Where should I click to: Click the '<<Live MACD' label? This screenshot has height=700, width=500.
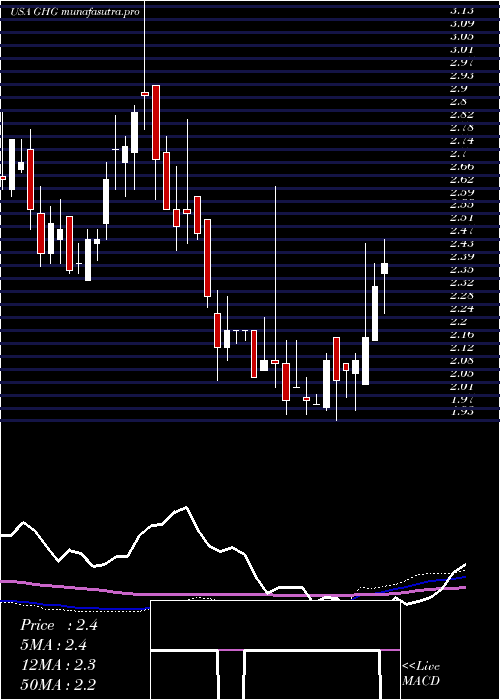tap(421, 674)
